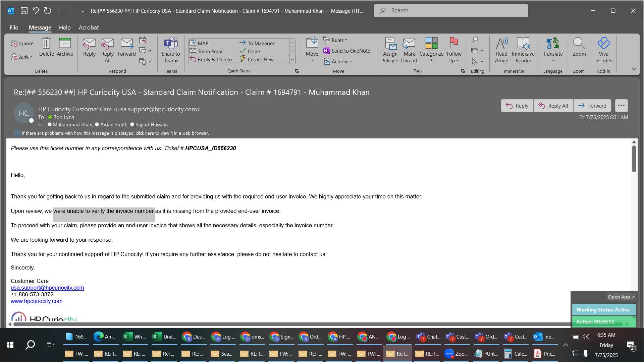Screen dimensions: 644x362
Task: Click the Save icon in title bar
Action: [24, 11]
